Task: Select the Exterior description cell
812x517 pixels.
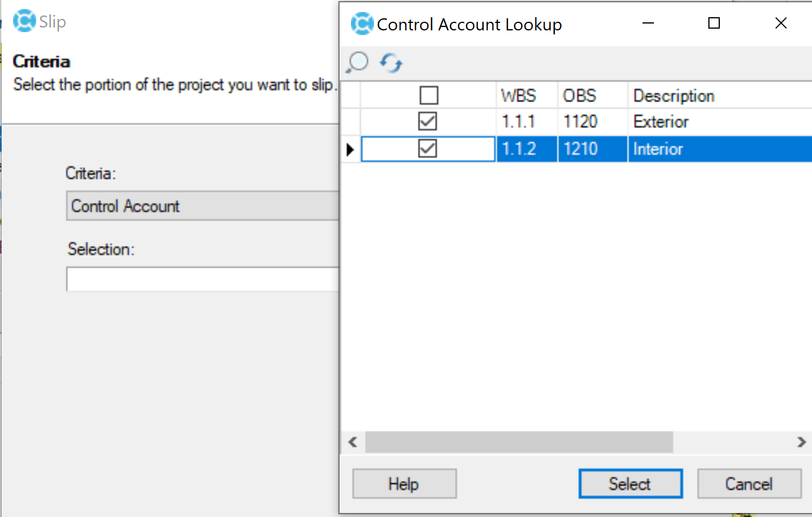Action: (720, 122)
